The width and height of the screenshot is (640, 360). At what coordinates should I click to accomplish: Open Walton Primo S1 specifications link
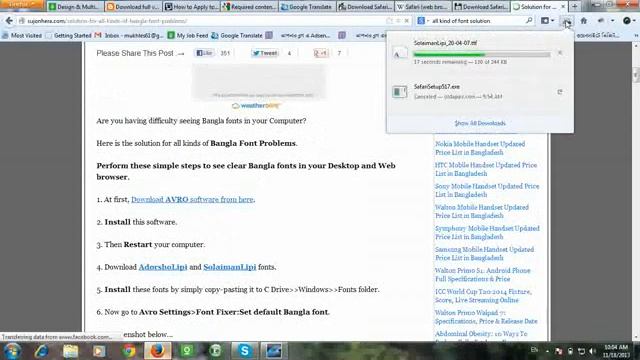[482, 275]
